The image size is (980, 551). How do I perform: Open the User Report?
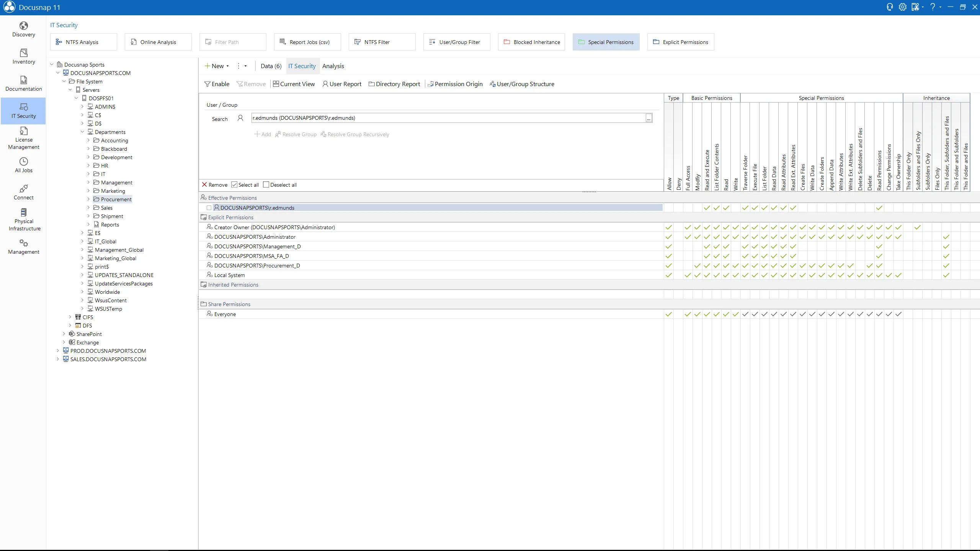point(342,84)
